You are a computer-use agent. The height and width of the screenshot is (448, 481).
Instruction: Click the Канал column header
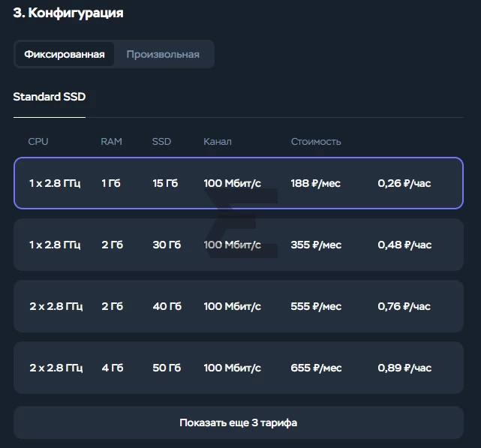click(218, 142)
